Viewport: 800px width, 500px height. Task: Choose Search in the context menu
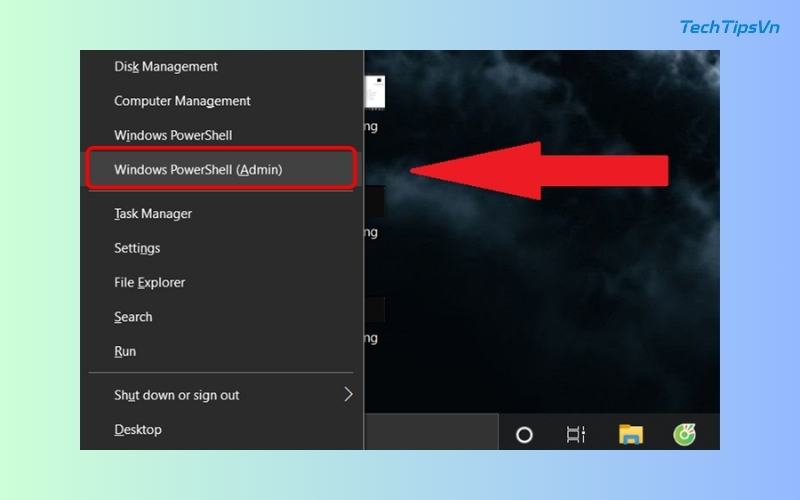(221, 317)
